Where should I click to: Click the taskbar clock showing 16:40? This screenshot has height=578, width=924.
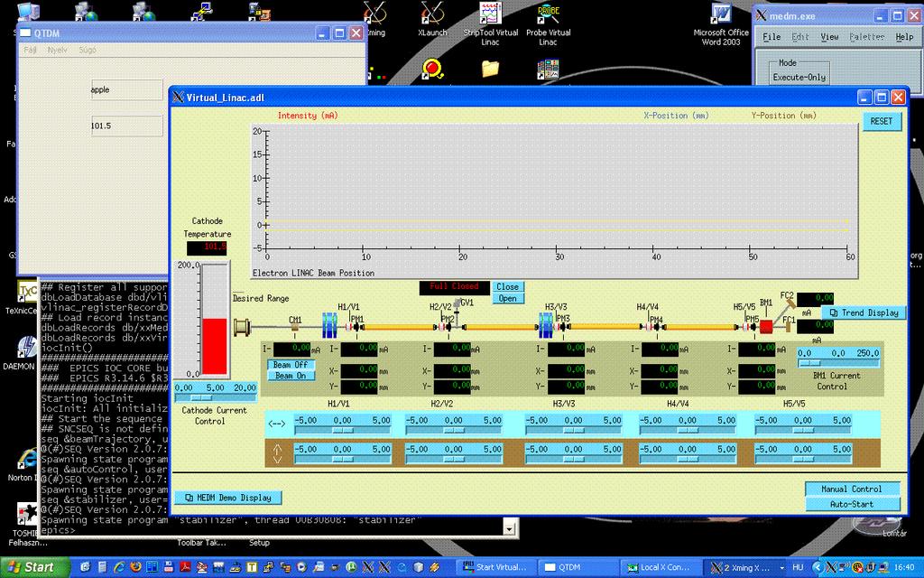[904, 567]
